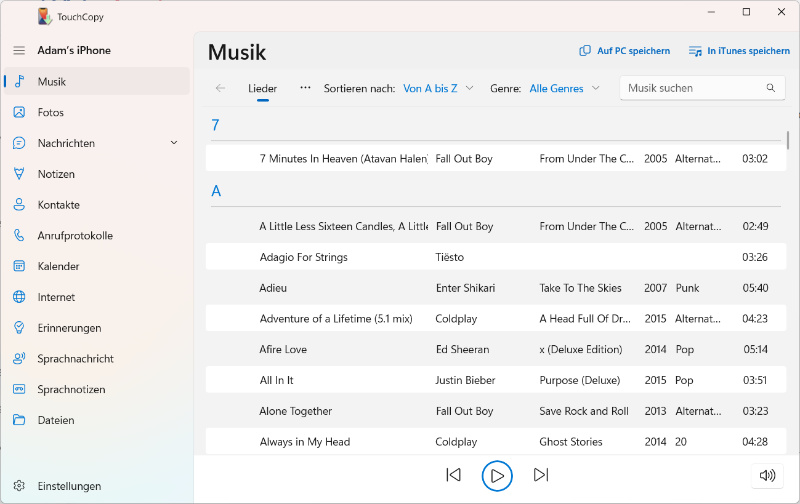Click the Anrufprotokolle phone icon
The height and width of the screenshot is (504, 800).
click(x=19, y=235)
